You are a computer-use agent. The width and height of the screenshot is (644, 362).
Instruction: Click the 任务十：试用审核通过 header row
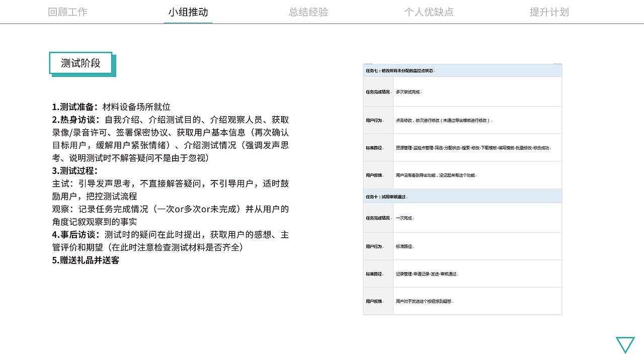(462, 196)
